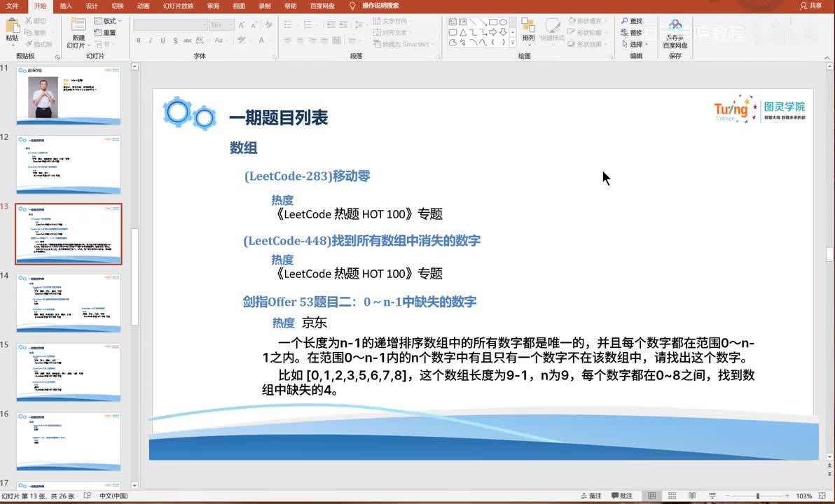
Task: Toggle text Shadow formatting
Action: [x=175, y=41]
